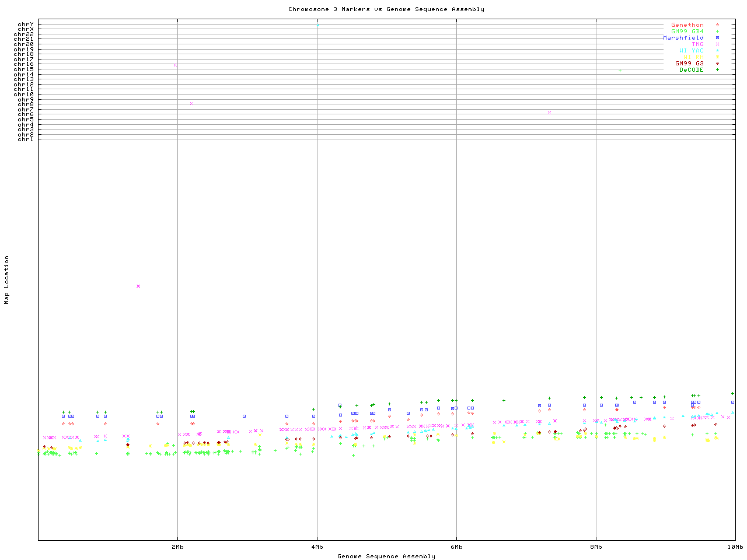Image resolution: width=747 pixels, height=560 pixels.
Task: Click the Genethon legend label text
Action: tap(687, 25)
